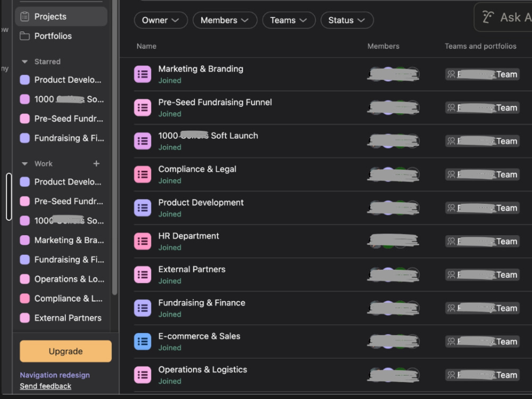
Task: Click the Members column header
Action: pyautogui.click(x=384, y=46)
